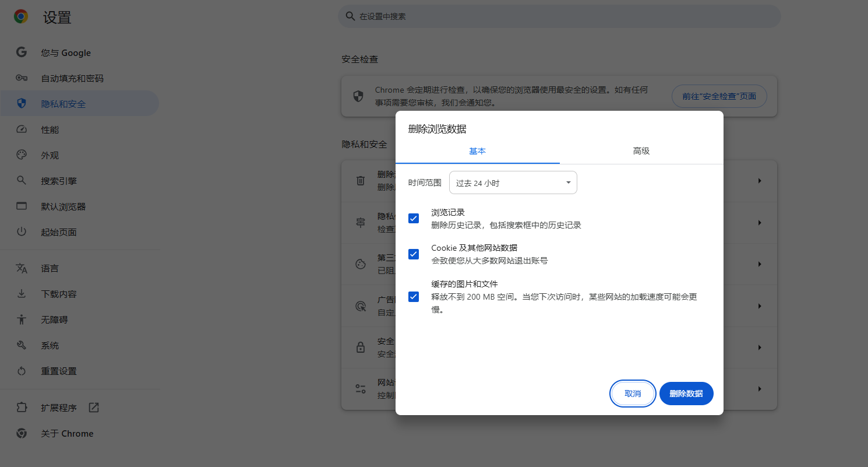
Task: Click the Chrome icon for 关于 Chrome
Action: (22, 433)
